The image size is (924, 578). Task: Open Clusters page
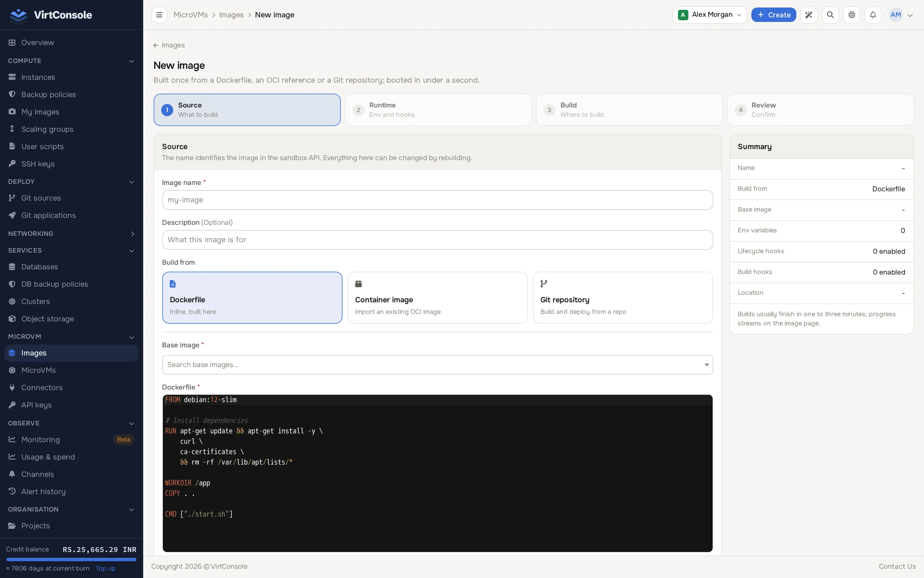click(x=71, y=301)
